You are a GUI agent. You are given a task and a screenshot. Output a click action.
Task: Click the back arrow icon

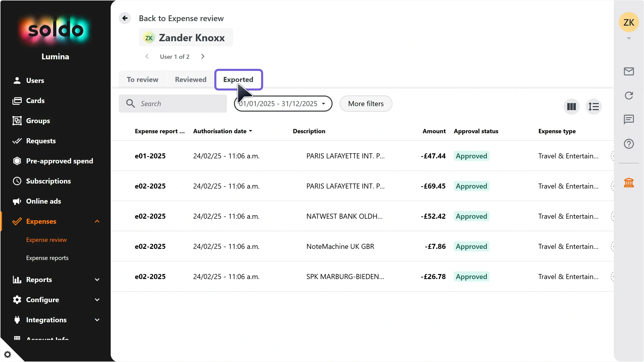(125, 18)
